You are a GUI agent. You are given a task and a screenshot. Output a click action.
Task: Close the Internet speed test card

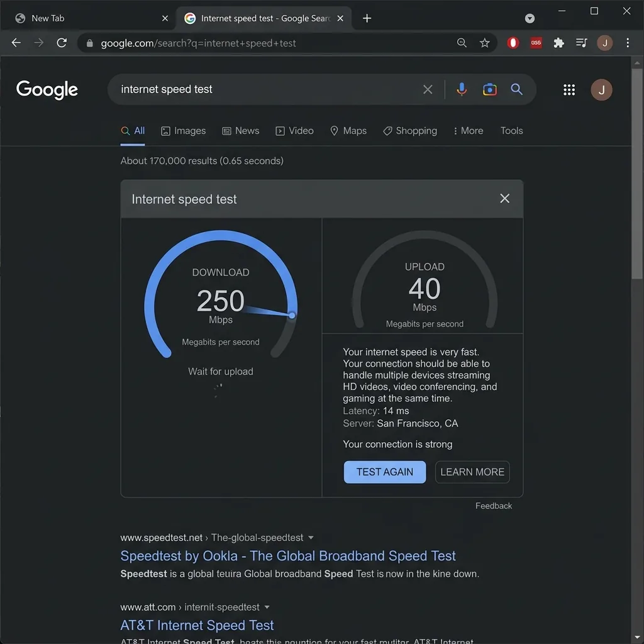pos(504,198)
